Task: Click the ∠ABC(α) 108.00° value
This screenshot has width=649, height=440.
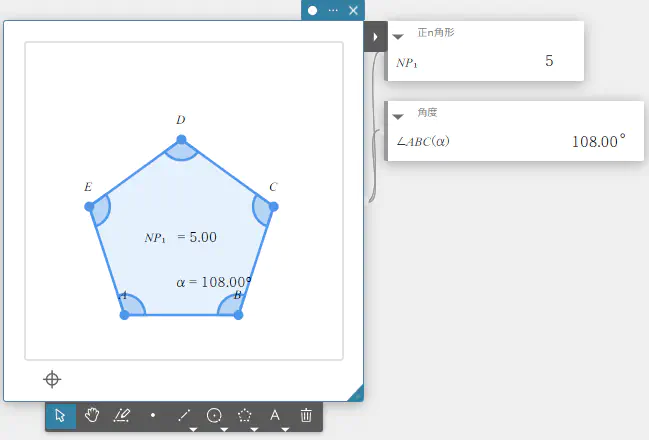Action: pos(598,141)
